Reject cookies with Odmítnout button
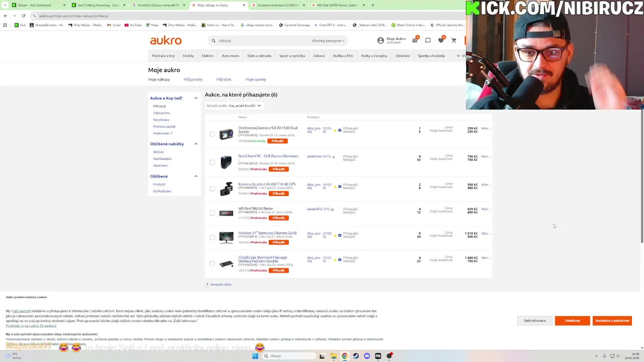Image resolution: width=644 pixels, height=362 pixels. coord(573,321)
